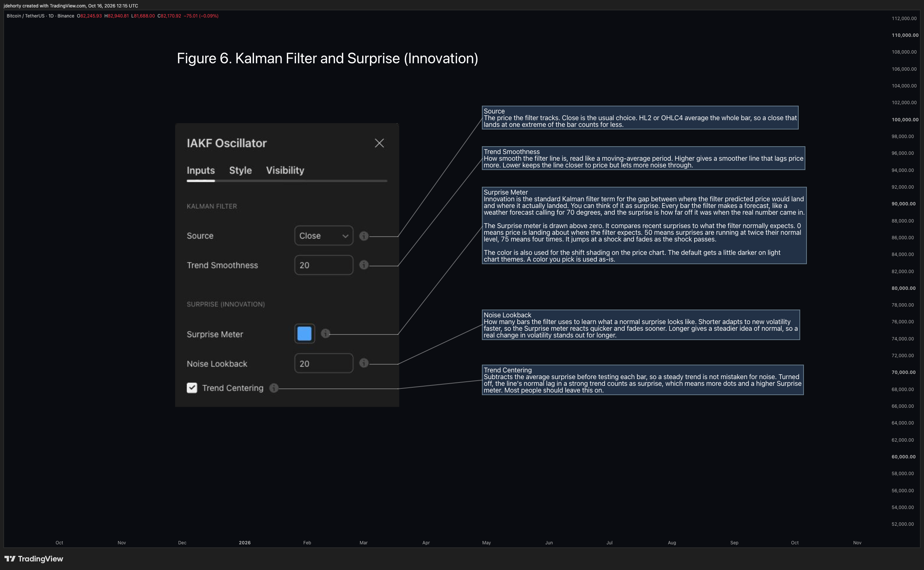Image resolution: width=924 pixels, height=570 pixels.
Task: Click the 2026 label on time axis
Action: tap(245, 542)
